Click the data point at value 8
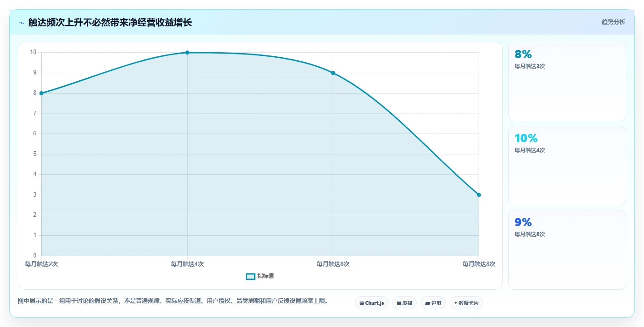This screenshot has width=644, height=327. [x=41, y=93]
